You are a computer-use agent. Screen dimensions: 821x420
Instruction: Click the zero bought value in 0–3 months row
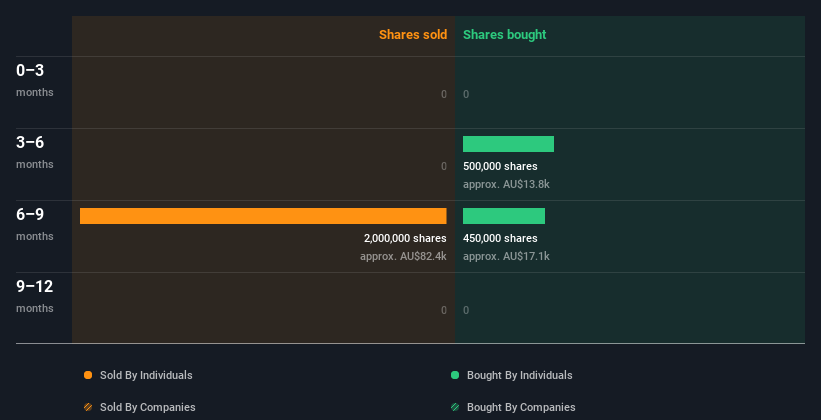tap(466, 94)
